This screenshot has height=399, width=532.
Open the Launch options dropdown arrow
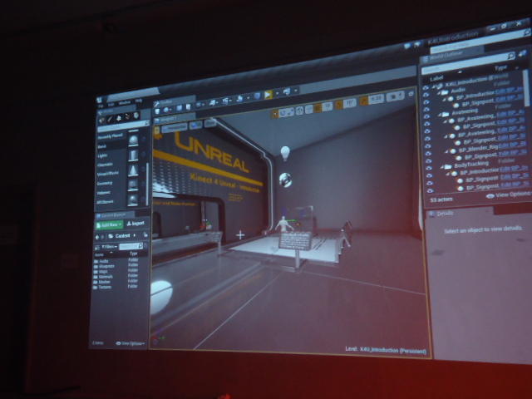(x=296, y=91)
